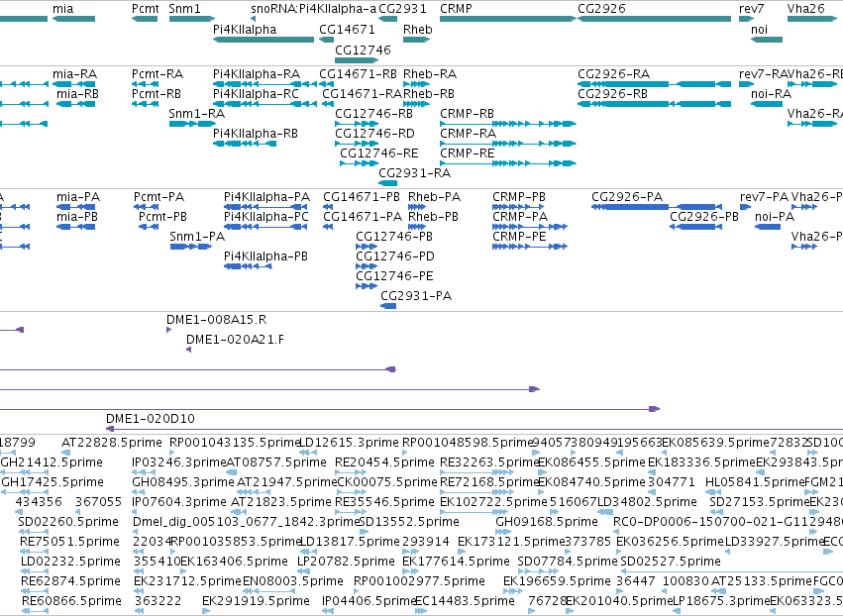Image resolution: width=843 pixels, height=616 pixels.
Task: Open the GH09168.5prime EST label
Action: click(547, 522)
